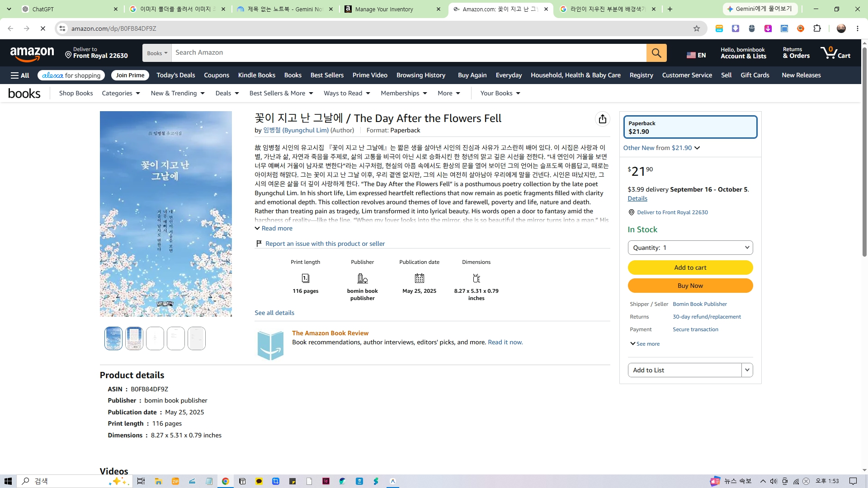Switch to the ChatGPT tab
Screen dimensions: 868x488
tap(69, 9)
